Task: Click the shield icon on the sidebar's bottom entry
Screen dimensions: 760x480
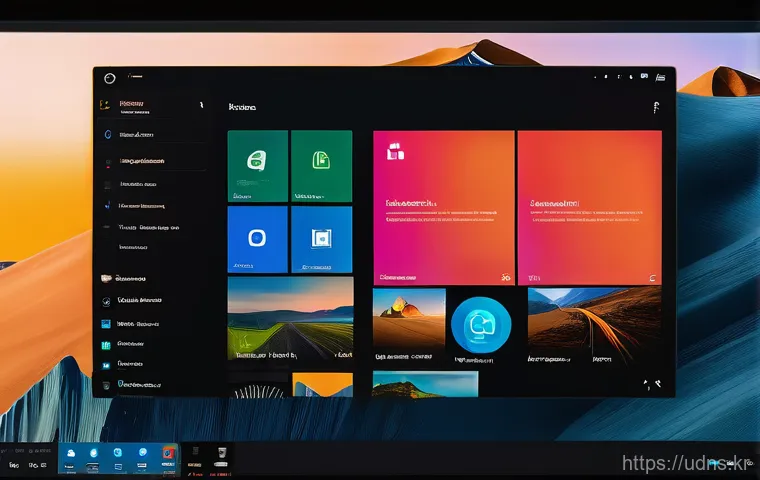Action: pyautogui.click(x=106, y=385)
